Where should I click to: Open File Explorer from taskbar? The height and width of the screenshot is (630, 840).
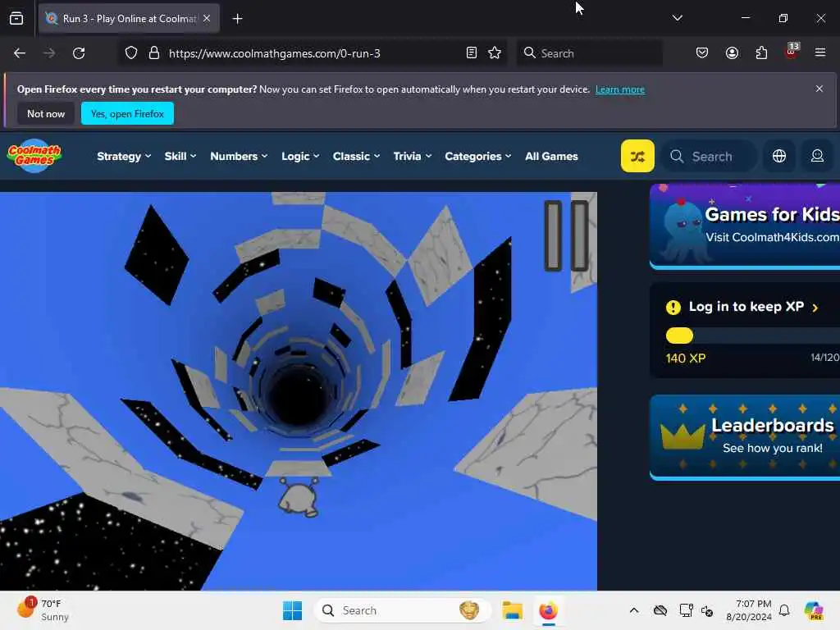pos(512,610)
